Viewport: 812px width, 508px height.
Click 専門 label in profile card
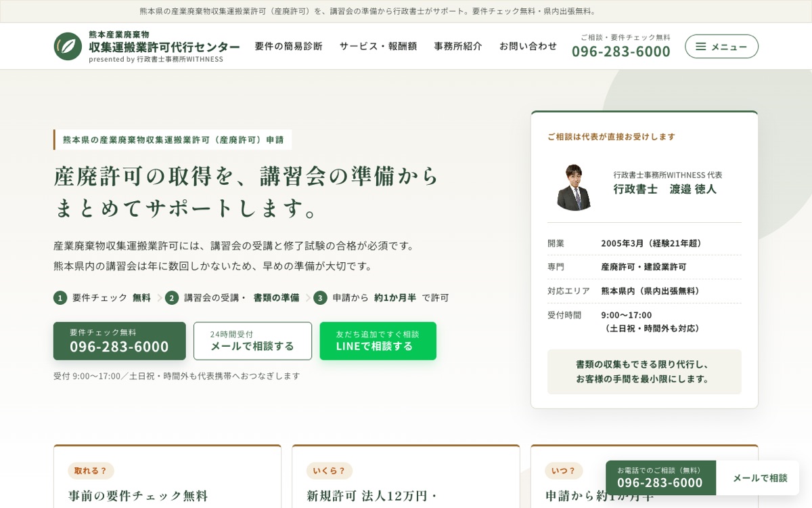tap(556, 267)
